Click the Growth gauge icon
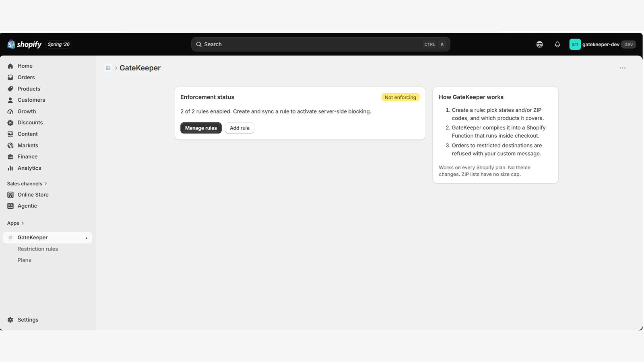The width and height of the screenshot is (644, 362). pos(10,111)
